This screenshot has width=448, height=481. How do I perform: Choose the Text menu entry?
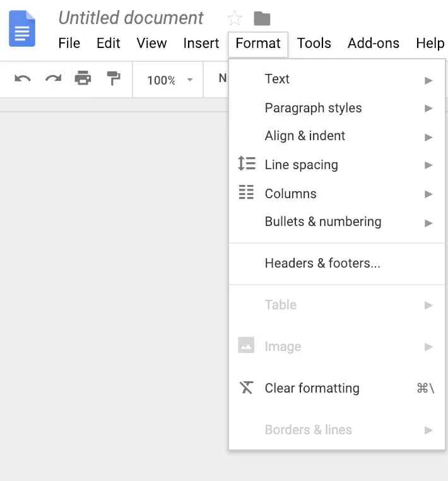337,79
